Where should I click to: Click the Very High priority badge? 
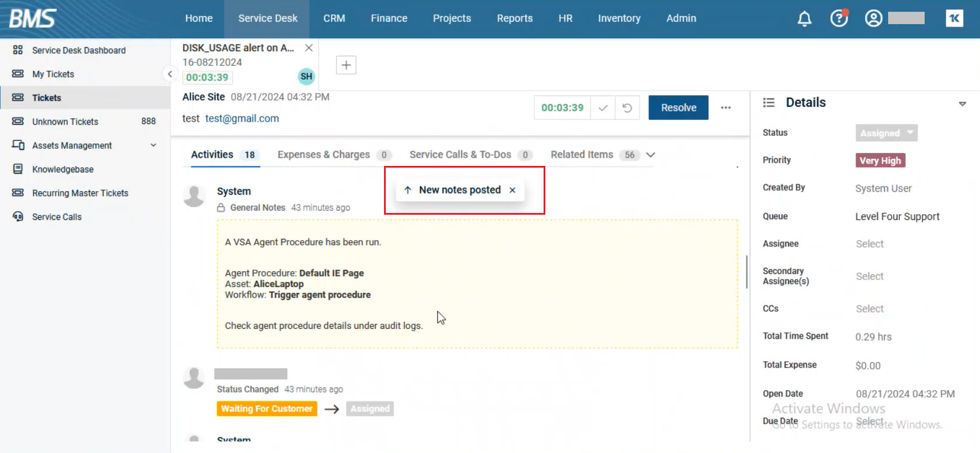pyautogui.click(x=880, y=161)
